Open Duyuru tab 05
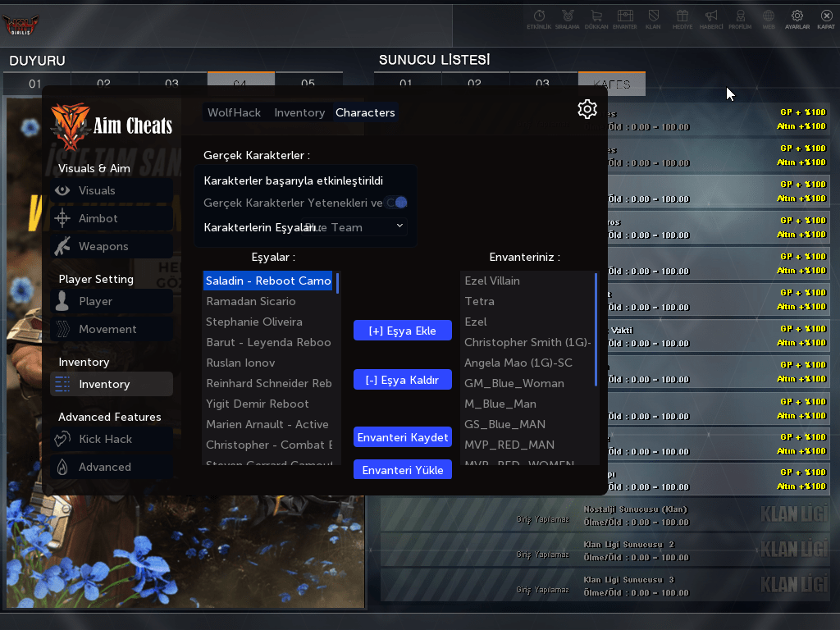The width and height of the screenshot is (840, 630). pyautogui.click(x=308, y=80)
